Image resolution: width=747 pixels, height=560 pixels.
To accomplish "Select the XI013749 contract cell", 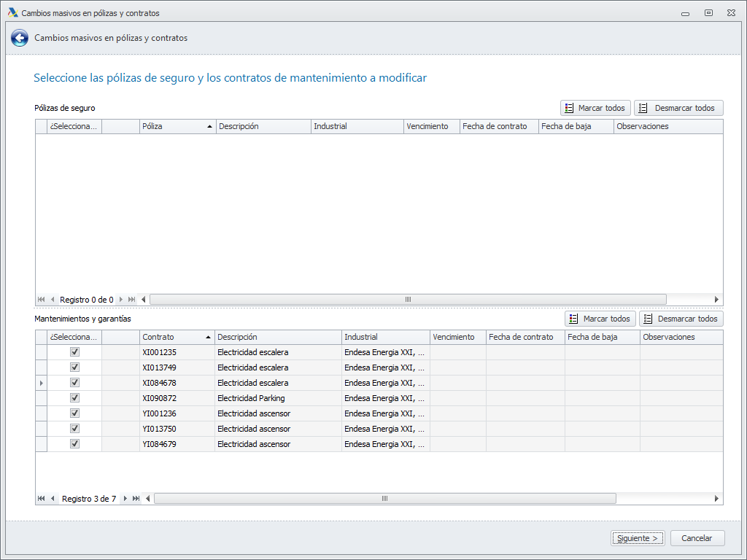I will [x=177, y=367].
